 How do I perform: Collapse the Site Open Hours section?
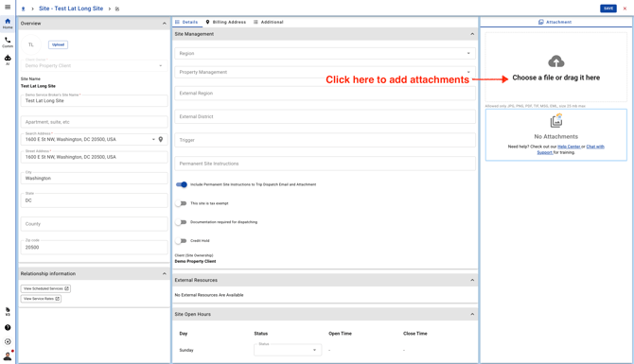coord(472,314)
